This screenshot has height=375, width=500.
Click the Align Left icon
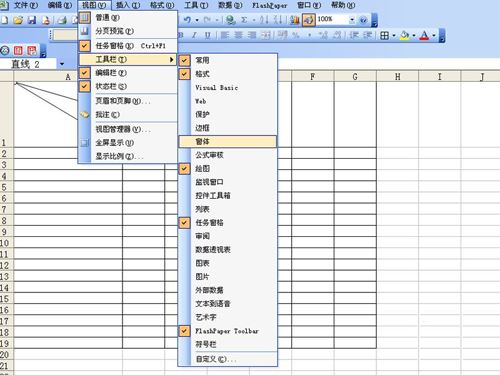(225, 35)
